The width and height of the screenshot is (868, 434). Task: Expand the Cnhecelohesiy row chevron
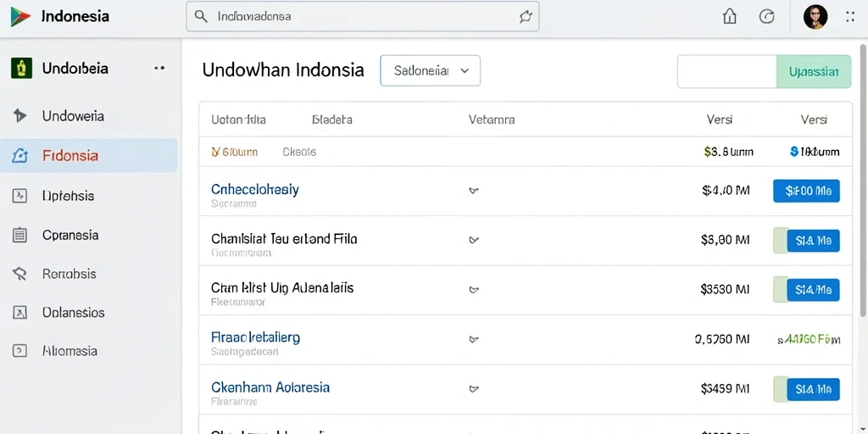473,191
